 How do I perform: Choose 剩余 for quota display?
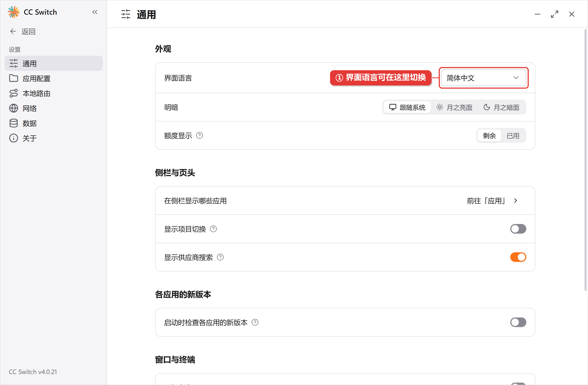pos(489,136)
